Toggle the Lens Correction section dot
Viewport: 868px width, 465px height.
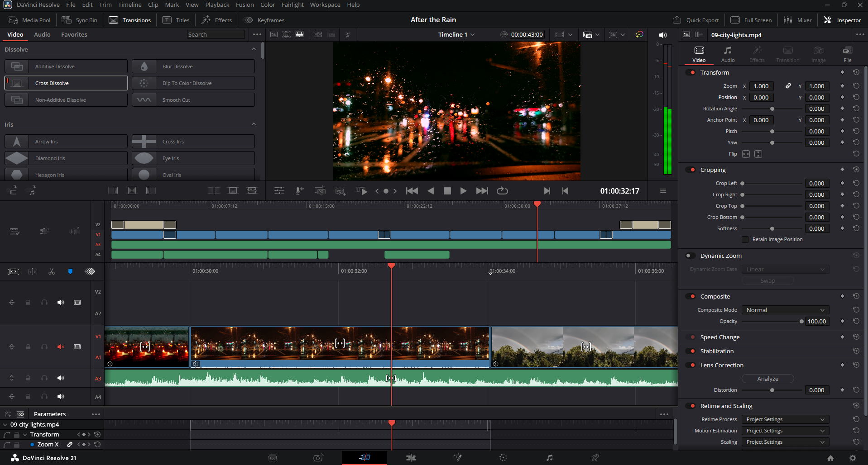(691, 365)
